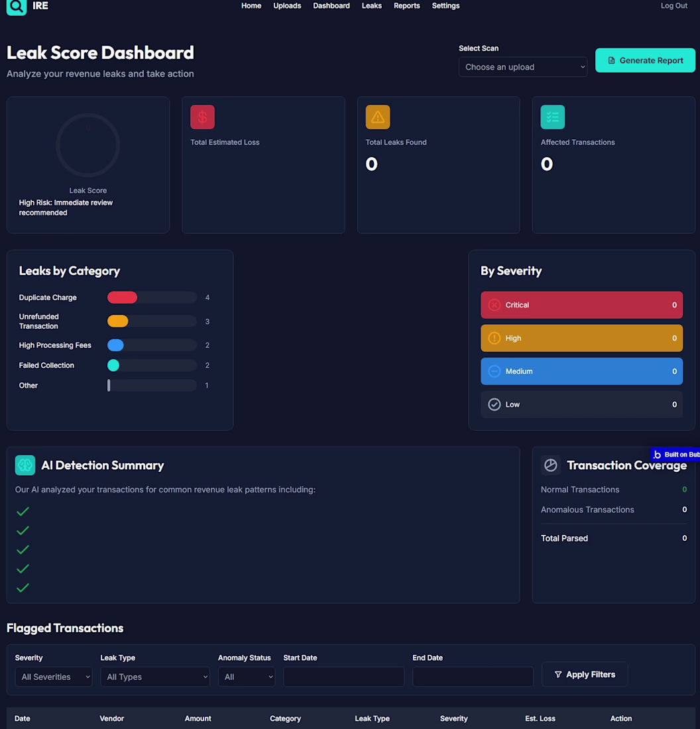The image size is (700, 729).
Task: Go to Home in the navigation
Action: [251, 5]
